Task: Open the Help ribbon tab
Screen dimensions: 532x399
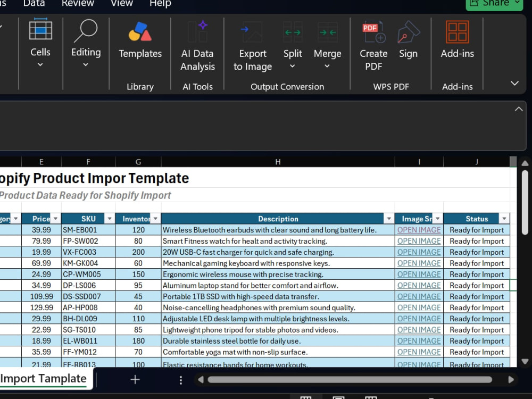Action: click(160, 3)
